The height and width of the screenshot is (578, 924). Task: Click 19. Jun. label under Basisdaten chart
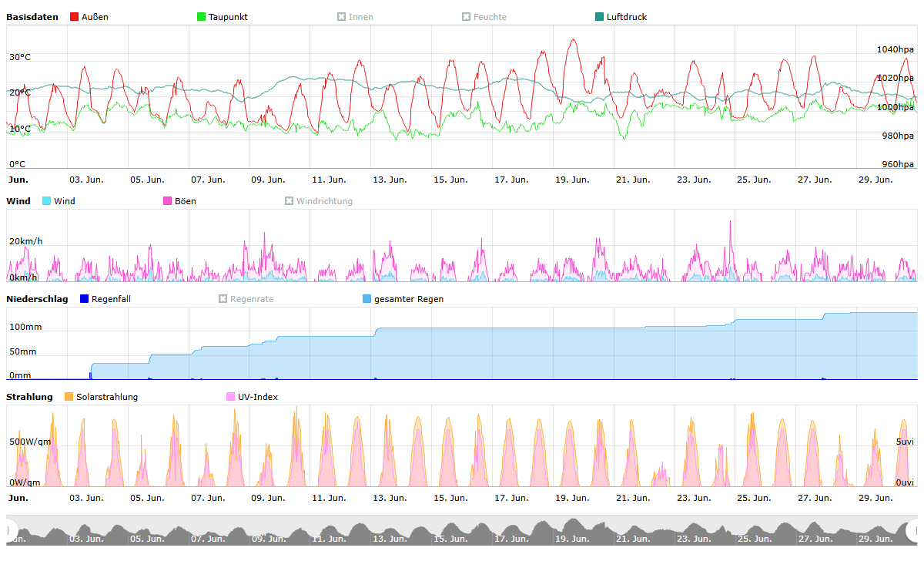[571, 180]
